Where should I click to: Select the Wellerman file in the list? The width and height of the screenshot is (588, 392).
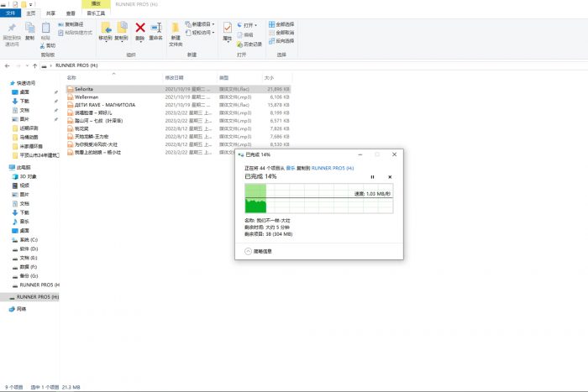pos(87,97)
